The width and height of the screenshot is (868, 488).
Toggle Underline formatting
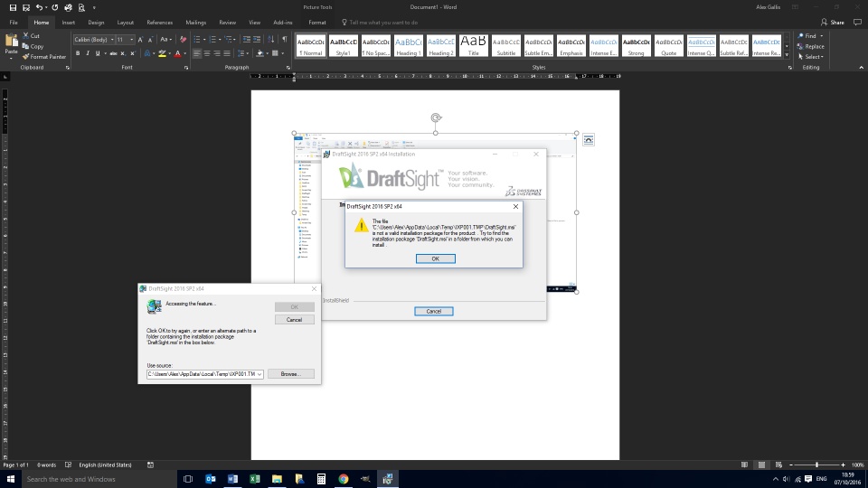coord(98,53)
